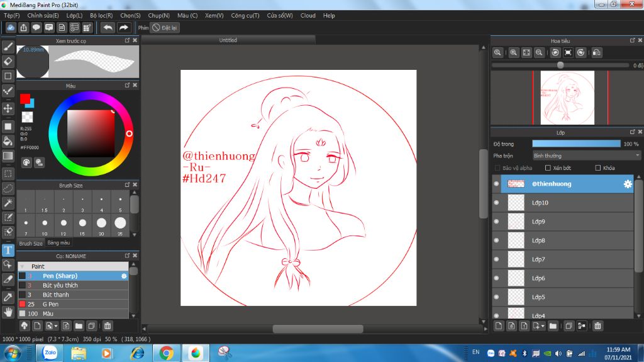Click the Redo arrow in the toolbar

pos(123,28)
